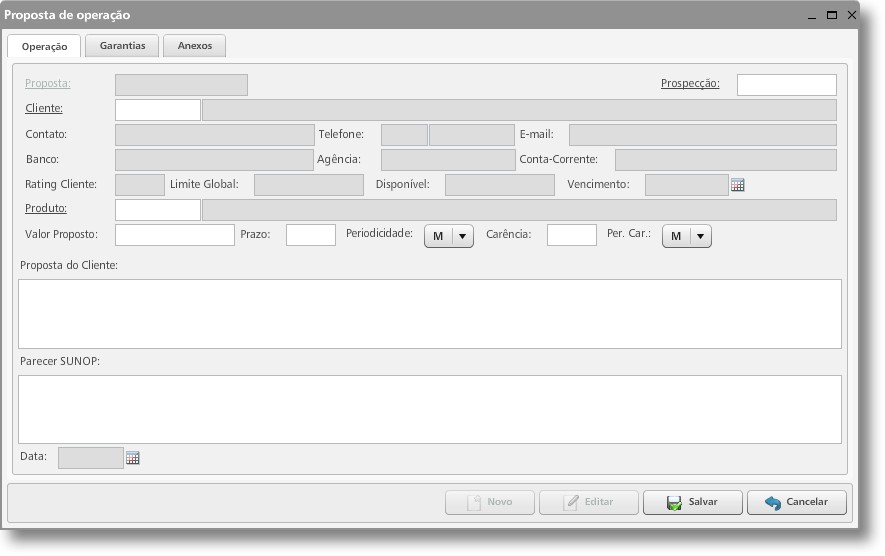Follow the Proposta link label

coord(48,83)
